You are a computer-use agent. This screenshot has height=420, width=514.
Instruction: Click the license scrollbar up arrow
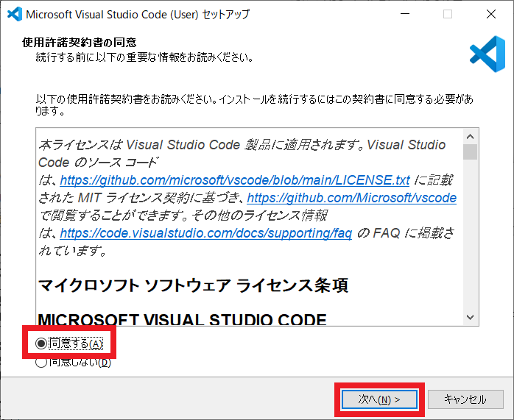tap(471, 137)
